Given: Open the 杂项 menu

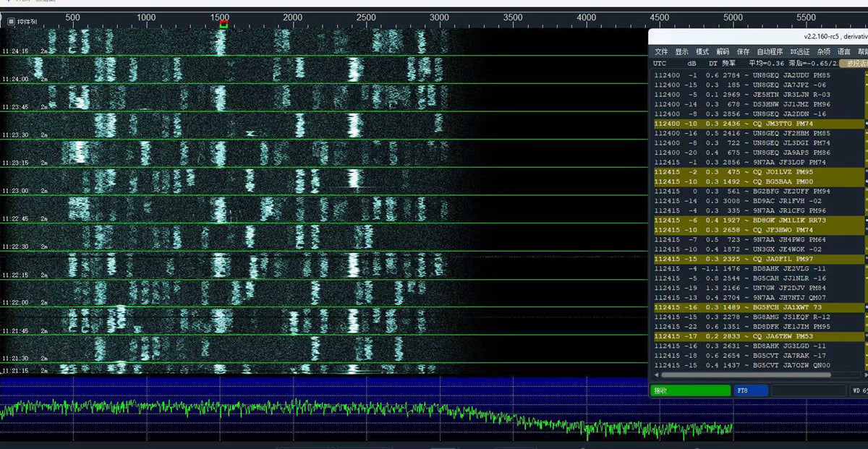Looking at the screenshot, I should [x=823, y=52].
